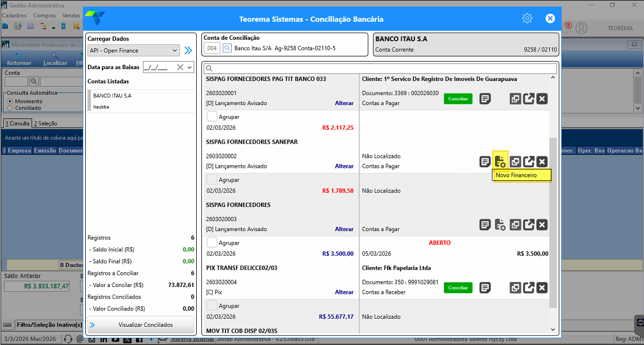Click the Novo Financeiro icon for SANEPAR entry
This screenshot has height=345, width=644.
click(500, 162)
